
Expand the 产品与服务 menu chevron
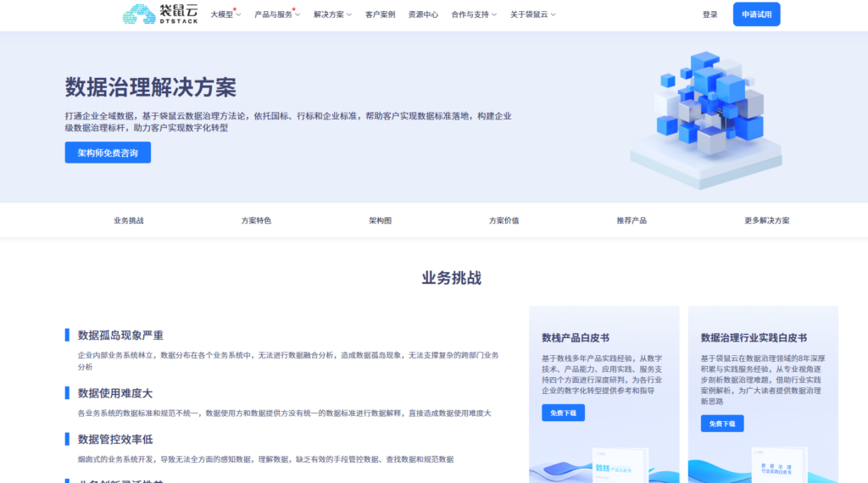298,15
